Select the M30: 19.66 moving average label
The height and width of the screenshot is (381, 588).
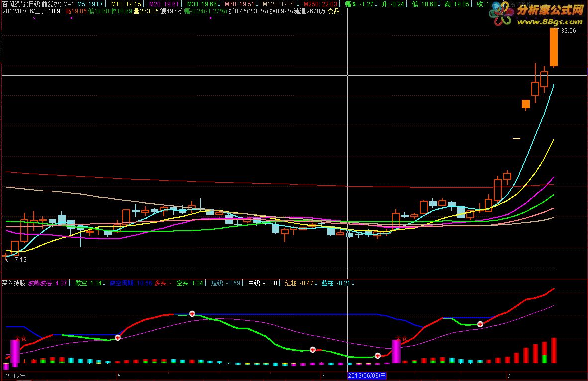(202, 4)
